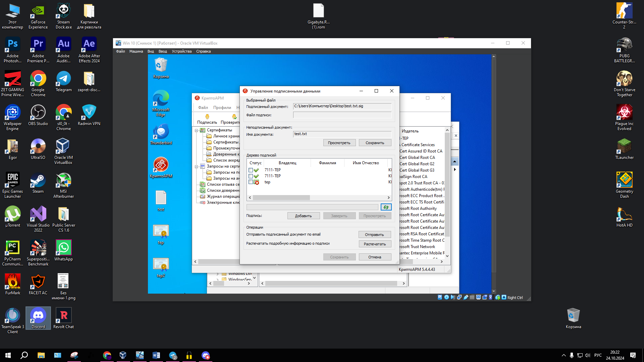Viewport: 644px width, 362px height.
Task: Click Отправить button to email document
Action: [375, 235]
